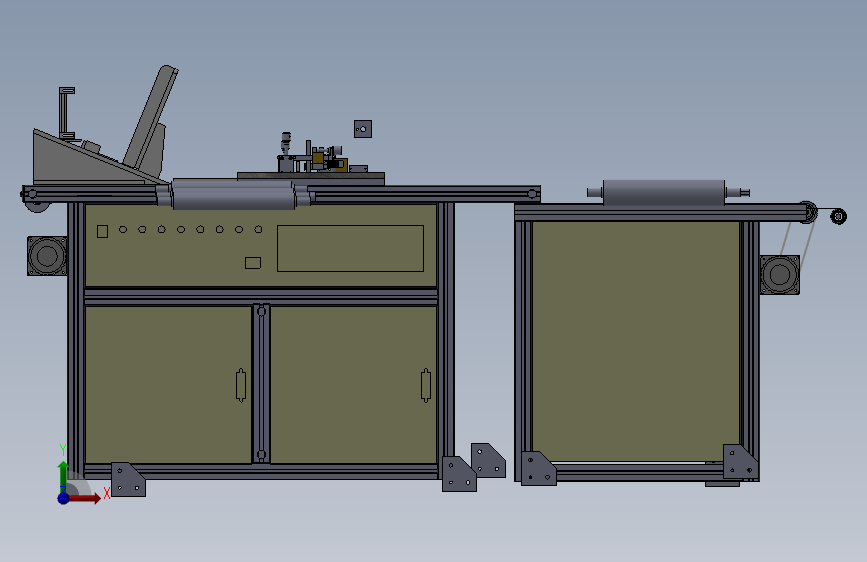Viewport: 867px width, 562px height.
Task: Select the handle on the left cabinet door
Action: [241, 385]
